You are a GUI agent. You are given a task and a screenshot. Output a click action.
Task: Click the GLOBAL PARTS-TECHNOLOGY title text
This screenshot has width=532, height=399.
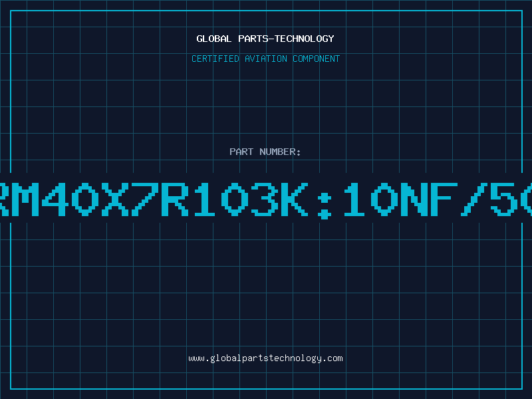[265, 39]
